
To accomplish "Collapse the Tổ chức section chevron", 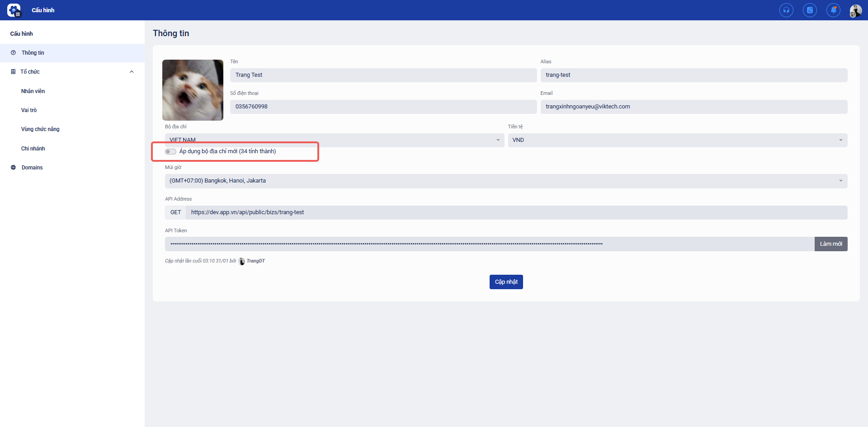I will click(x=132, y=72).
